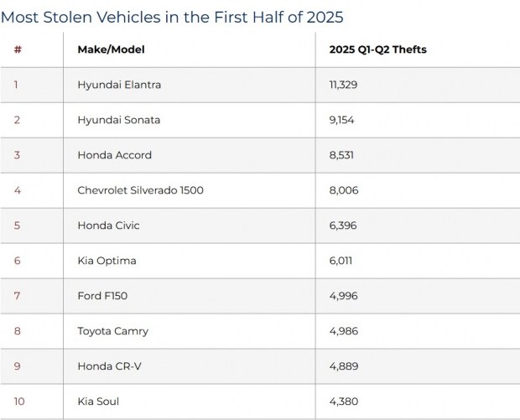Click the Toyota Camry model name
This screenshot has width=520, height=420.
tap(112, 331)
